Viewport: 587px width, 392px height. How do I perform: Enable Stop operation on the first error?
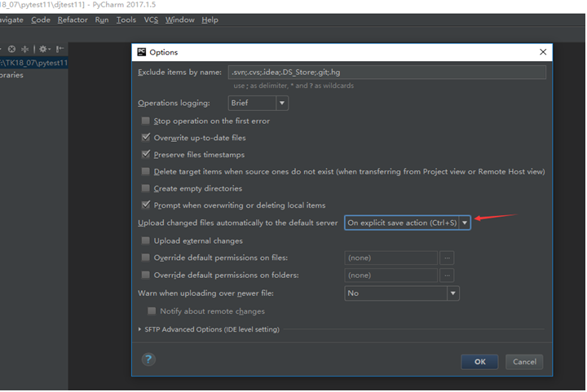click(145, 121)
